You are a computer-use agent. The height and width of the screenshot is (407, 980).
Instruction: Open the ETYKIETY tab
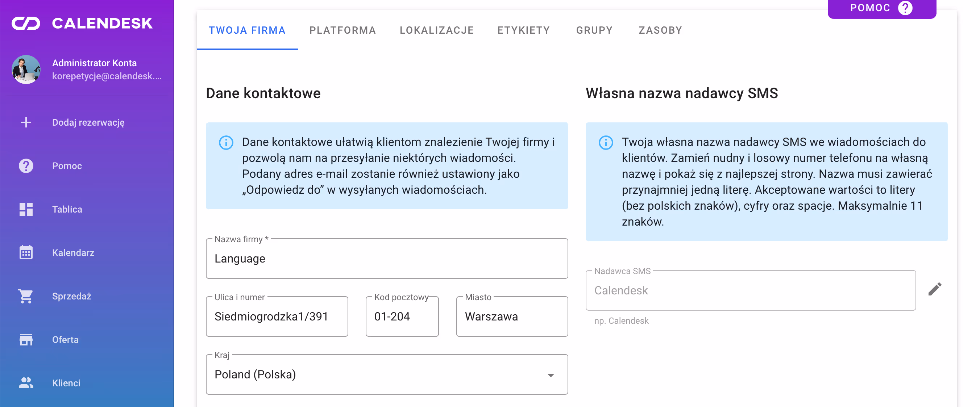(524, 30)
